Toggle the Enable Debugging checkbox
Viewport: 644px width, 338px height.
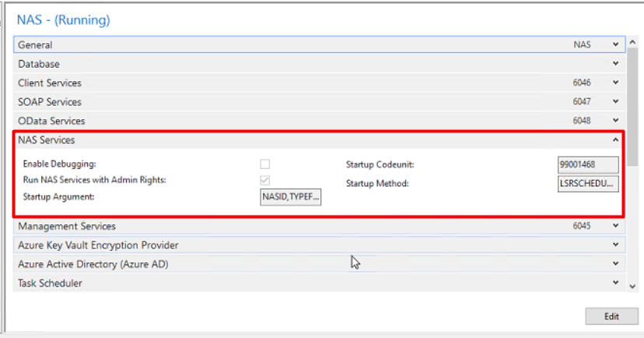pos(265,164)
